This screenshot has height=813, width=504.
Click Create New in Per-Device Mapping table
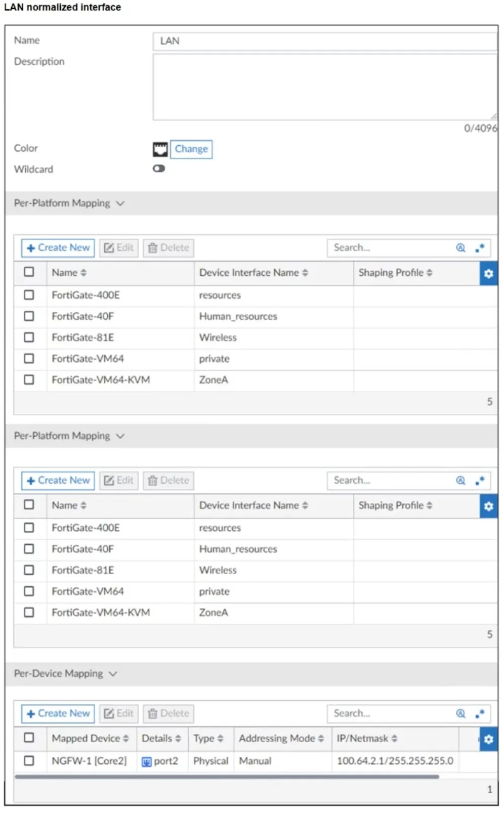[58, 713]
